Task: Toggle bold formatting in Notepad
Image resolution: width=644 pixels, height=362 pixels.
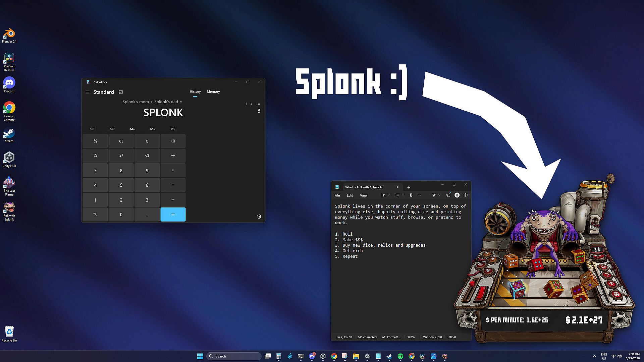Action: click(x=411, y=195)
